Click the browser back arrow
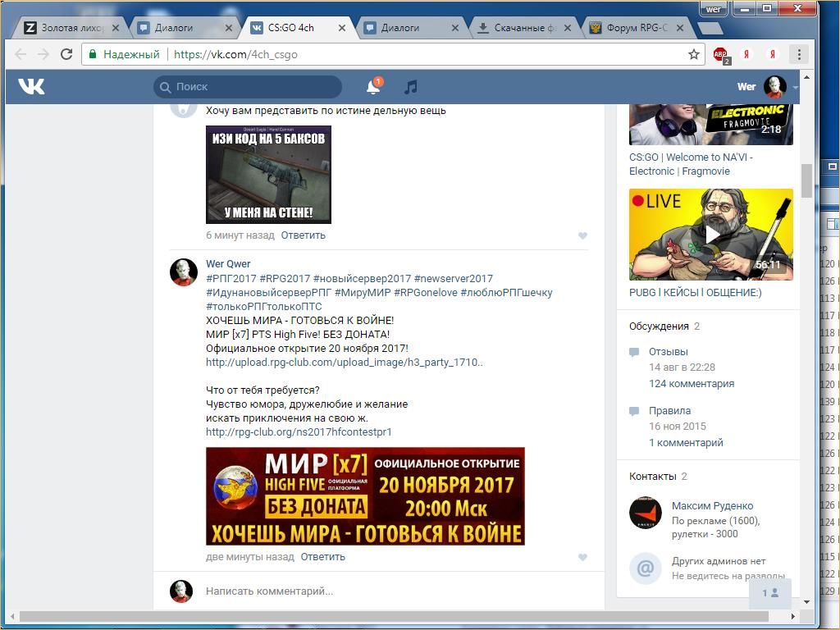The image size is (840, 630). pos(21,54)
